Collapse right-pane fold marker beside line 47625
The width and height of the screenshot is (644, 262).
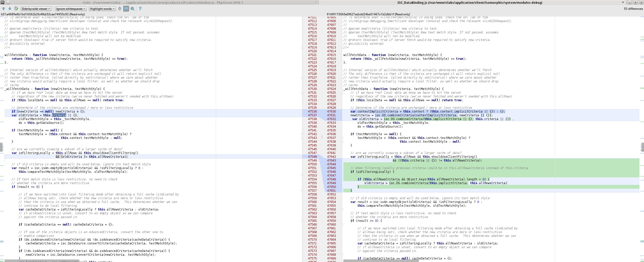click(x=342, y=93)
